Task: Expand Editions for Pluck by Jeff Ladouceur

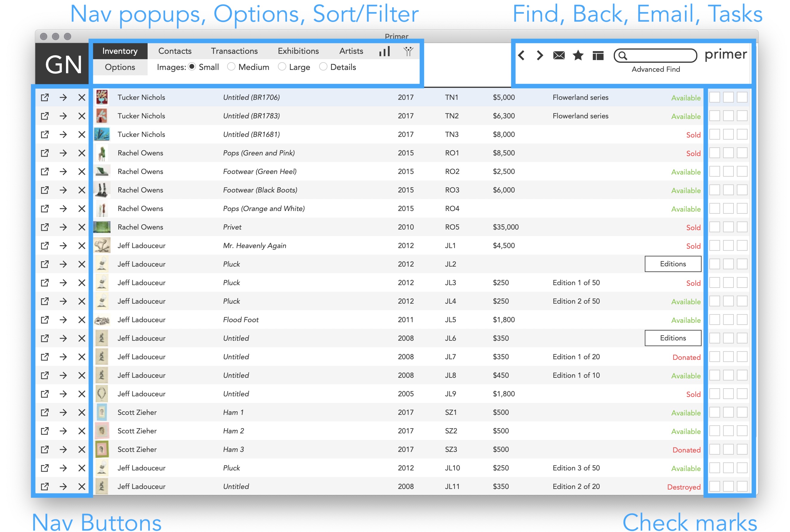Action: point(673,264)
